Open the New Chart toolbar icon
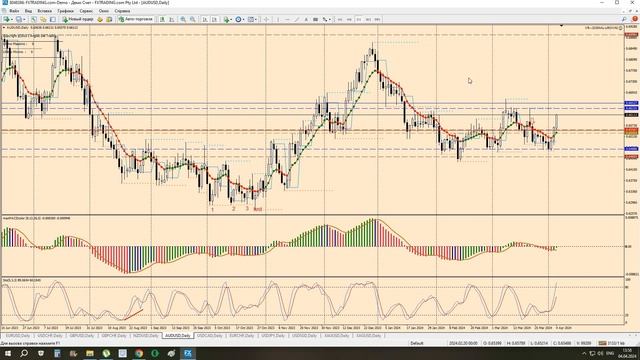Viewport: 640px width, 360px height. pyautogui.click(x=7, y=19)
